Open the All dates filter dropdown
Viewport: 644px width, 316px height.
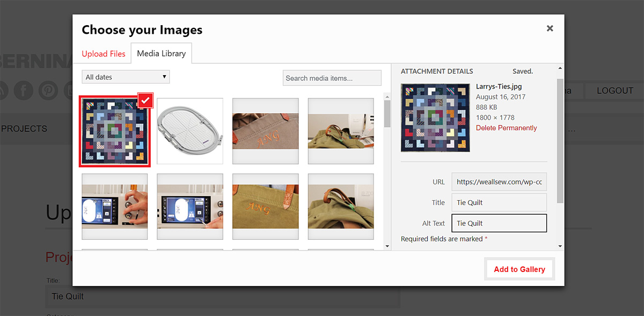click(126, 77)
